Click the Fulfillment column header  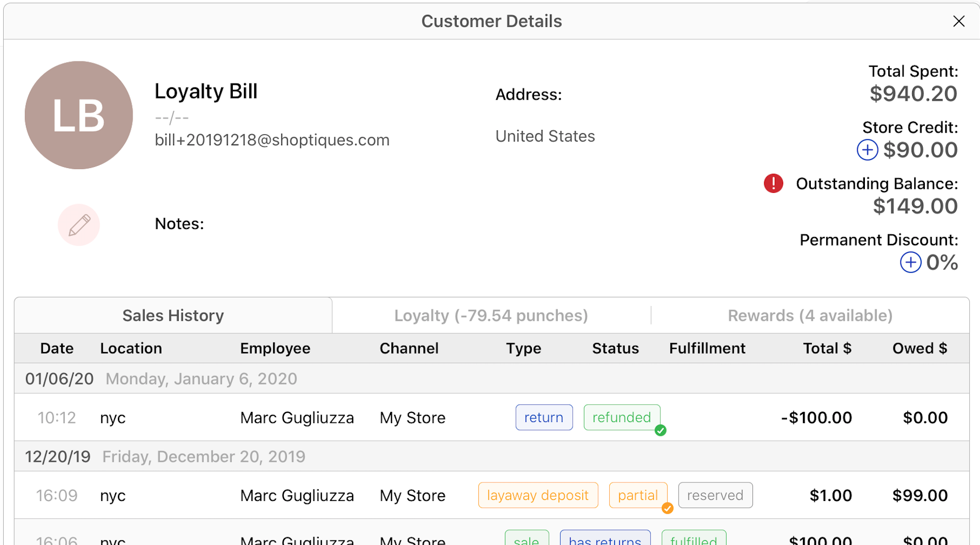click(707, 348)
